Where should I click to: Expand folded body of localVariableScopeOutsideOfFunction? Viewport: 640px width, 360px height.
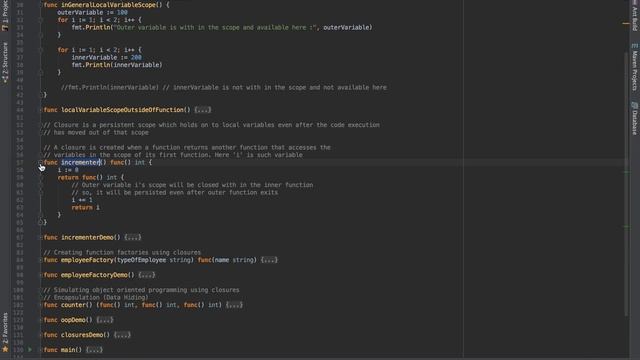pyautogui.click(x=203, y=110)
